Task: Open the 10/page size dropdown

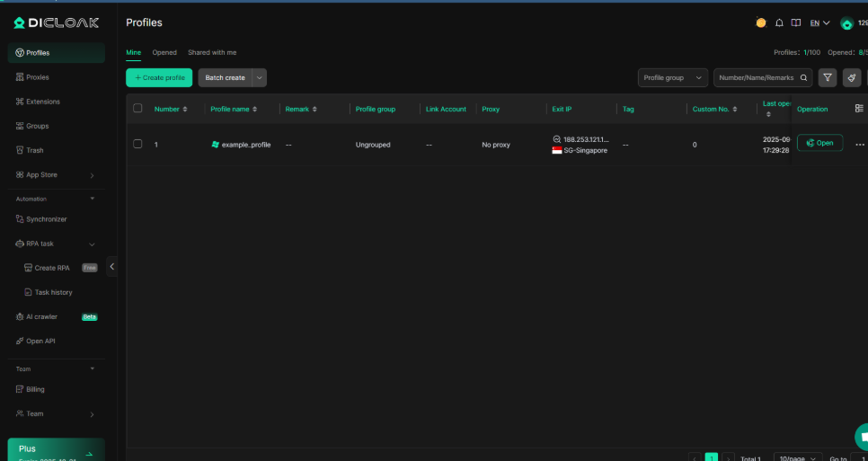Action: 798,457
